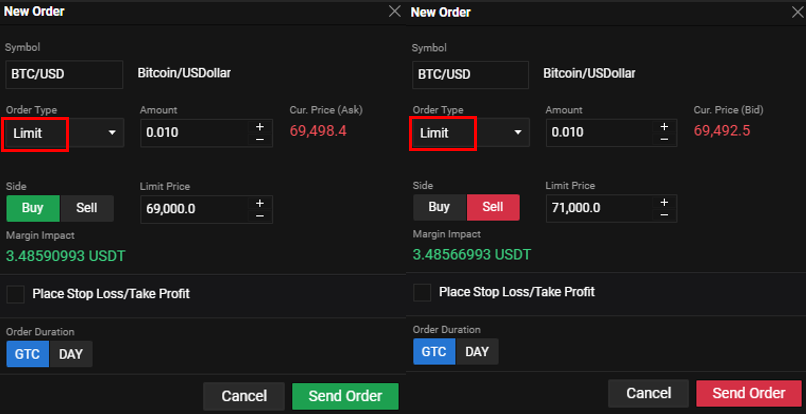Image resolution: width=806 pixels, height=414 pixels.
Task: Select Sell side in the buy order panel
Action: (x=87, y=208)
